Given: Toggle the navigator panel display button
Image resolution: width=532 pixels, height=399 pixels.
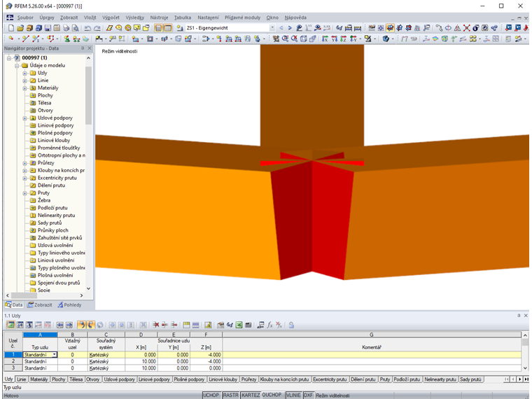Looking at the screenshot, I should click(x=158, y=28).
